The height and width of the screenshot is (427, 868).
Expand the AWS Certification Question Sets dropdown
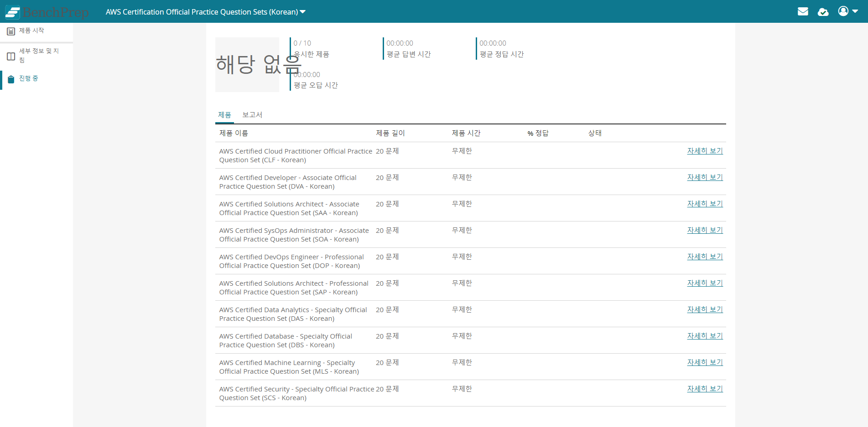pos(206,12)
